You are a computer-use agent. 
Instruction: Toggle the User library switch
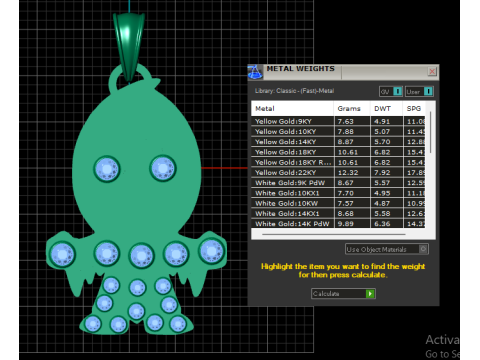(x=419, y=91)
